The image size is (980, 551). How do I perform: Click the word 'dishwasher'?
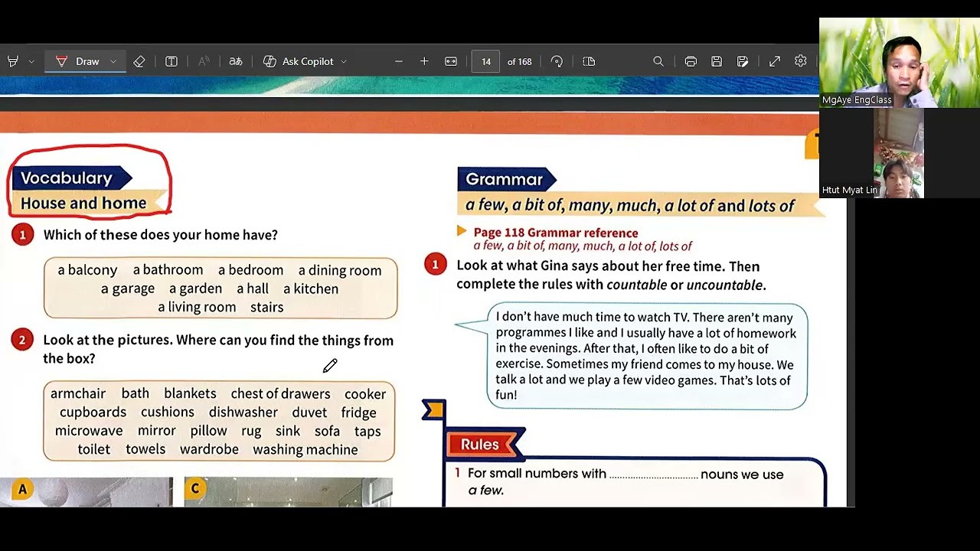click(x=243, y=412)
